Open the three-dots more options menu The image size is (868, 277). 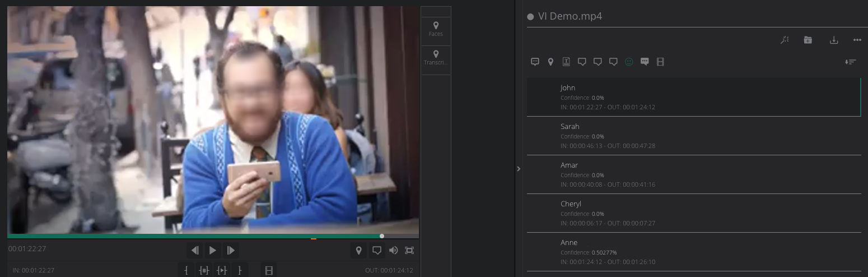(x=857, y=40)
